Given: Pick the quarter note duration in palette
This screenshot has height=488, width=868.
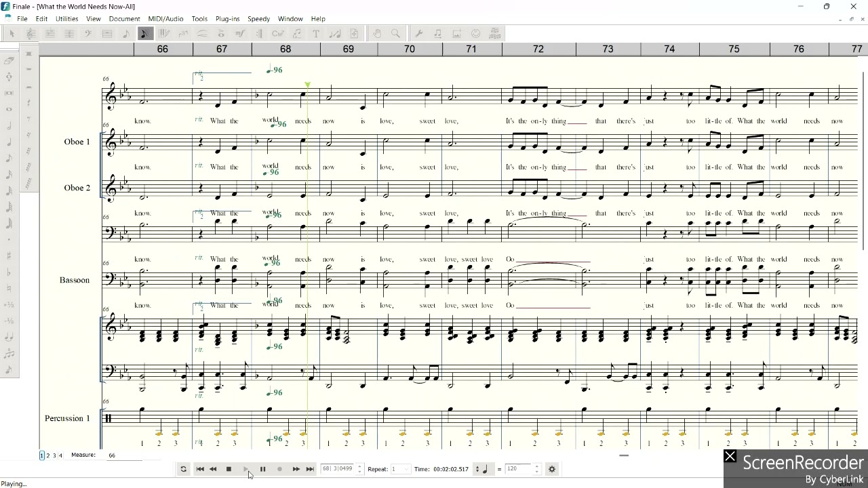Looking at the screenshot, I should (x=9, y=142).
